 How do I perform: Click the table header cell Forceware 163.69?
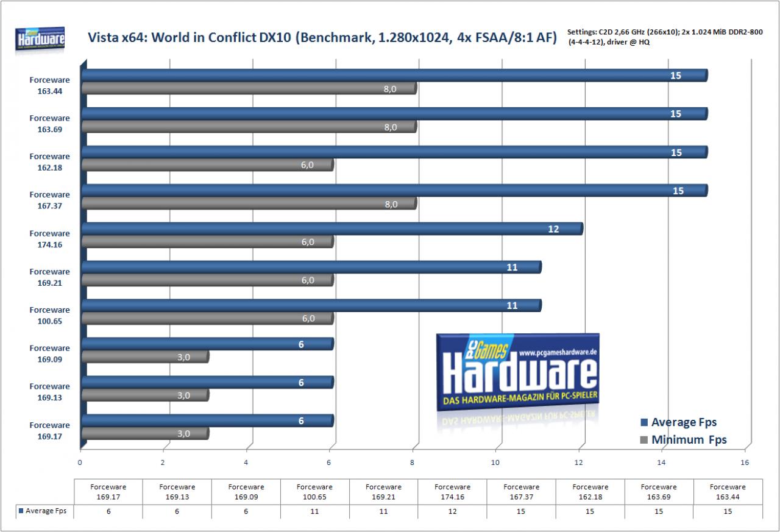[659, 491]
